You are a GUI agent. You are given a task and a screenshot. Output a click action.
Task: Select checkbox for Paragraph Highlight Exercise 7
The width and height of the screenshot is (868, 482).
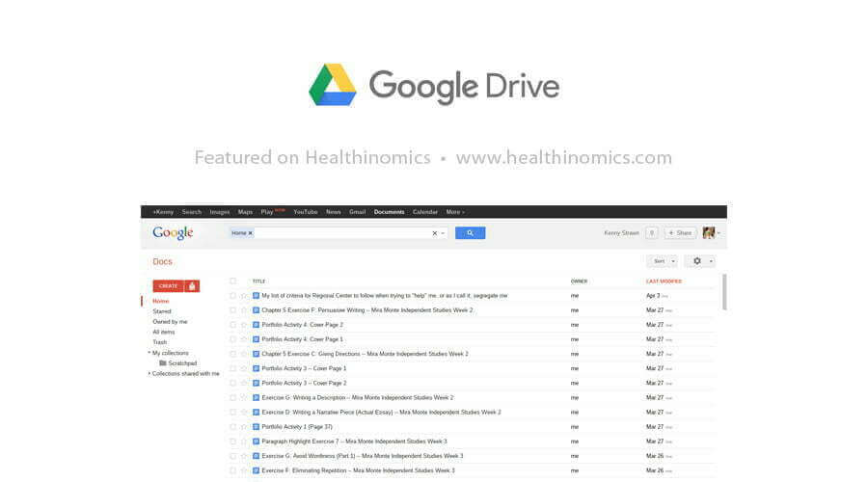coord(232,441)
